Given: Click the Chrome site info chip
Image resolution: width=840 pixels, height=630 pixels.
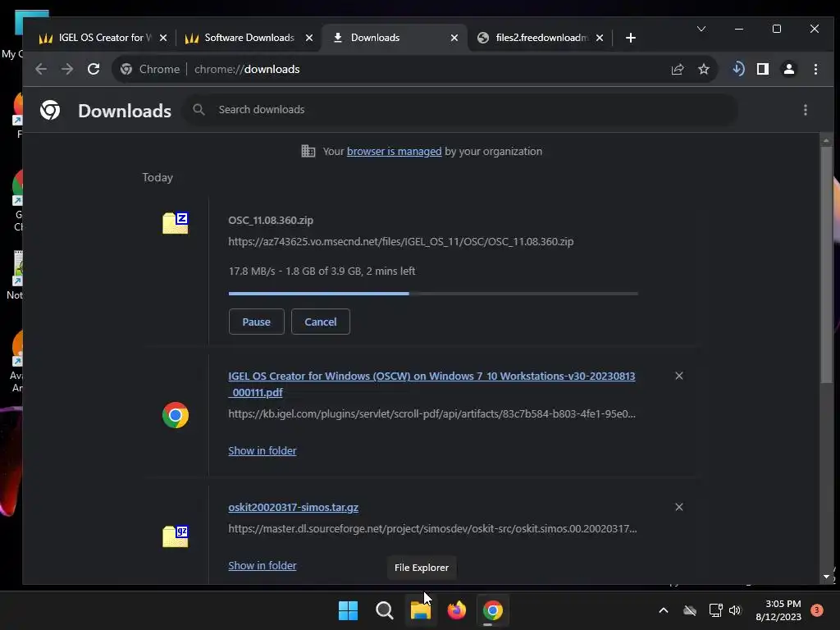Looking at the screenshot, I should pyautogui.click(x=149, y=69).
